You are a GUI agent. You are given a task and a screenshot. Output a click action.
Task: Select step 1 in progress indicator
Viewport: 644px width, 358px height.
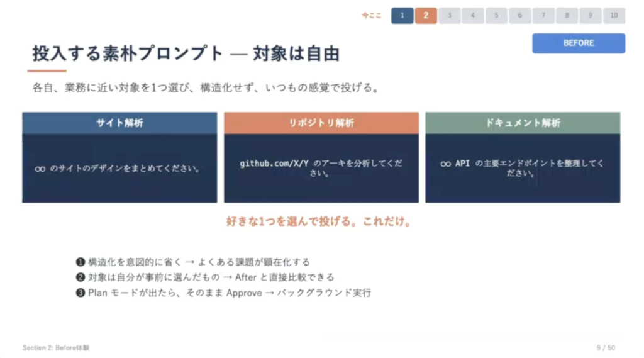[402, 16]
